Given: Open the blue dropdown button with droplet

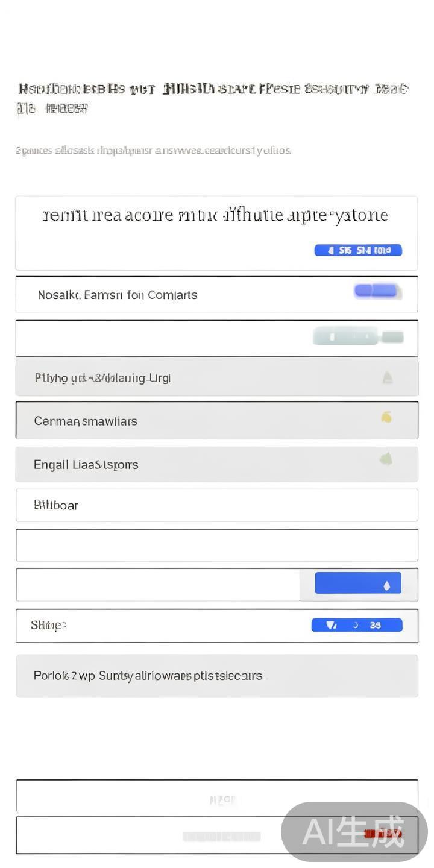Looking at the screenshot, I should (357, 583).
